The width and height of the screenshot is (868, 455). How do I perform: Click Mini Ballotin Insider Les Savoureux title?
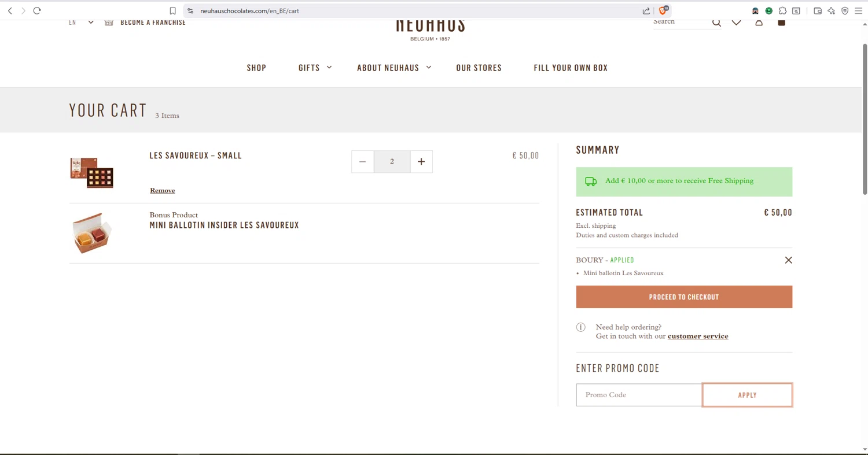coord(225,225)
